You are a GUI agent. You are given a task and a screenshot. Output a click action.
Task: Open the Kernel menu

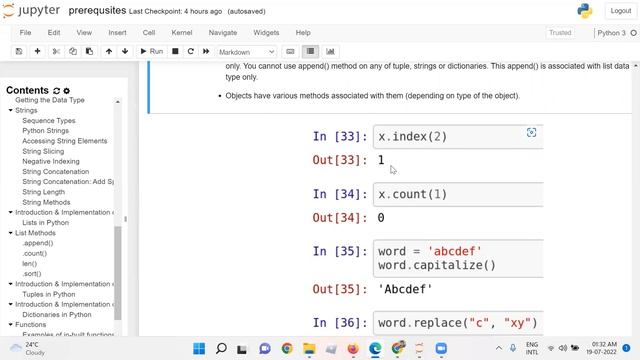click(182, 33)
